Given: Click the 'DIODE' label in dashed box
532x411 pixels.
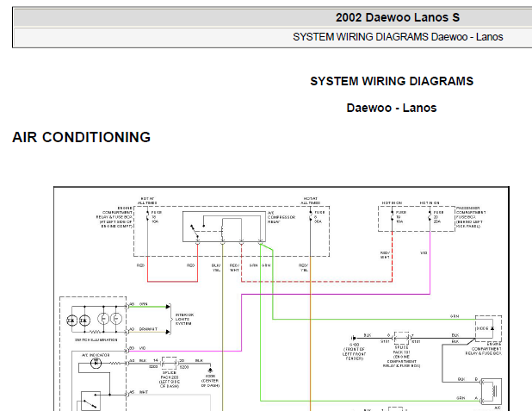Looking at the screenshot, I should [x=482, y=328].
